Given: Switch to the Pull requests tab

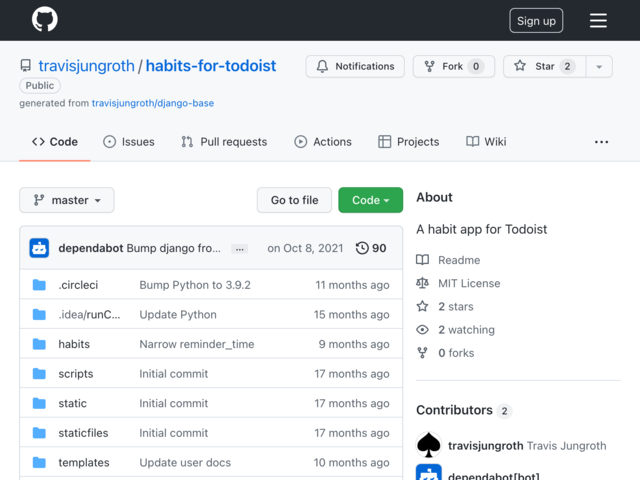Looking at the screenshot, I should tap(224, 142).
